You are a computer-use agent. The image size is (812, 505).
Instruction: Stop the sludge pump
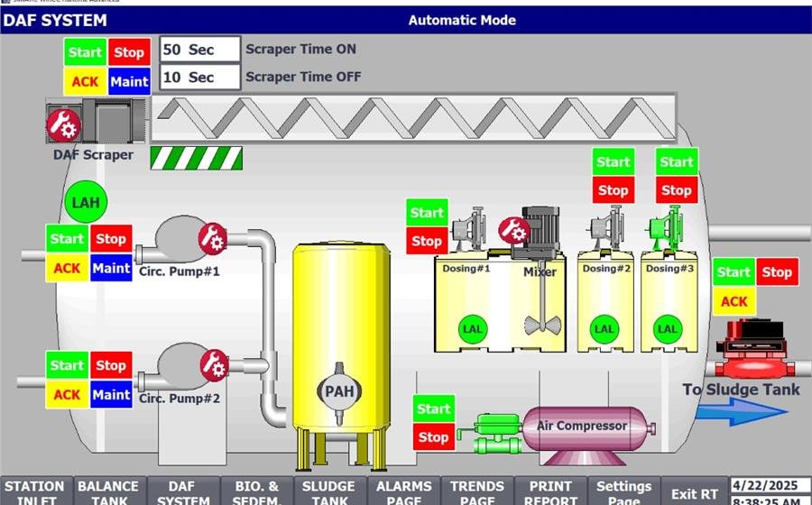(777, 272)
